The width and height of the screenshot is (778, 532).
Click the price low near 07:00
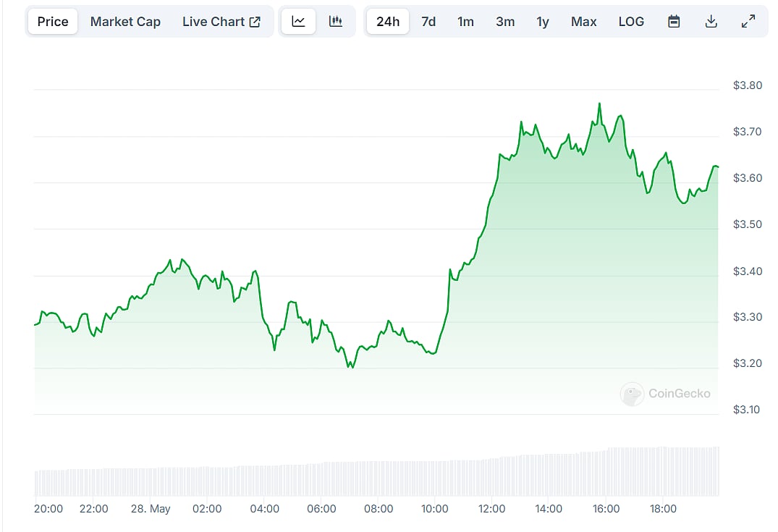[351, 367]
